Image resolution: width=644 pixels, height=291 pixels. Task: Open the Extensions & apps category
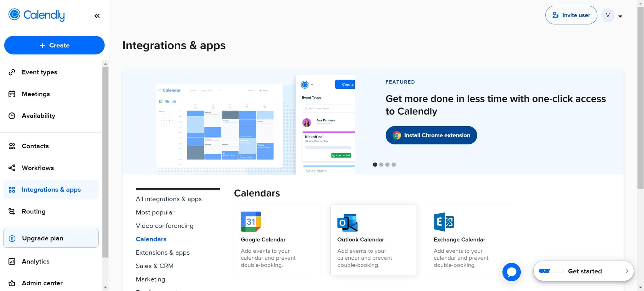[163, 252]
